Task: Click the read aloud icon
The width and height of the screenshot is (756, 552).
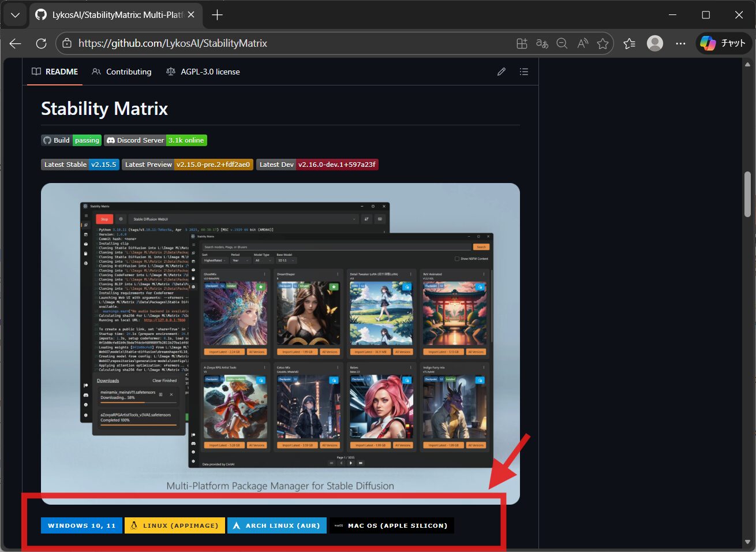Action: [x=582, y=43]
